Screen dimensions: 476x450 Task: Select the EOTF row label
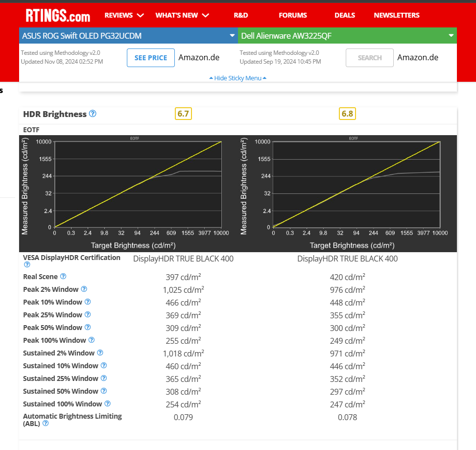pos(31,130)
